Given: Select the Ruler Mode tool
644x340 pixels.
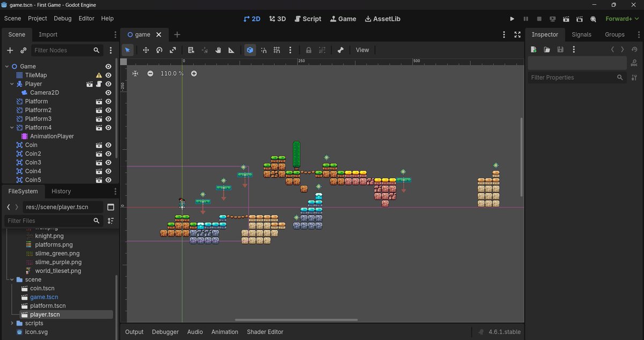Looking at the screenshot, I should [231, 50].
